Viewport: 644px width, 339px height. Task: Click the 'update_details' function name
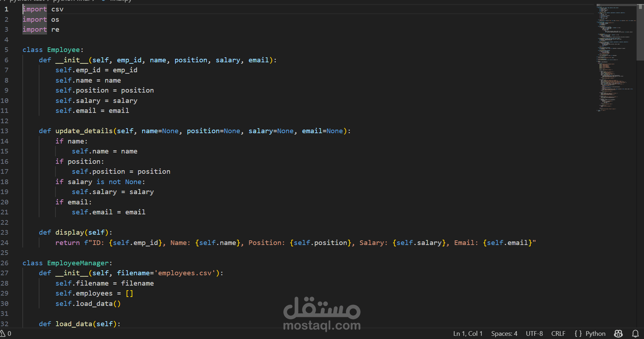(x=84, y=131)
